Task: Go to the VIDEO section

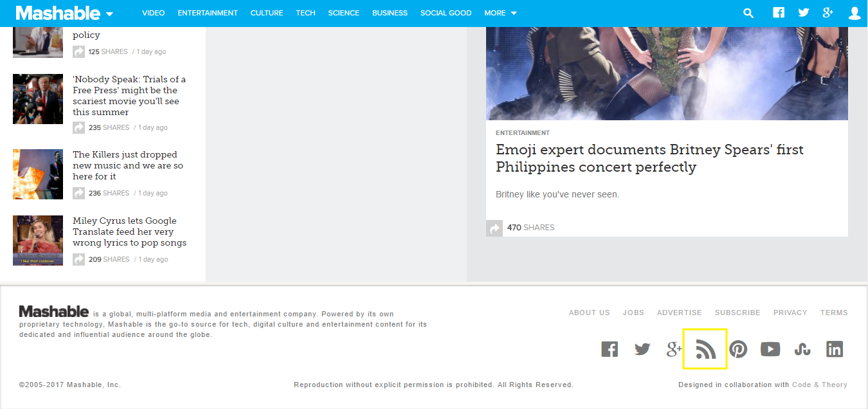Action: click(153, 13)
